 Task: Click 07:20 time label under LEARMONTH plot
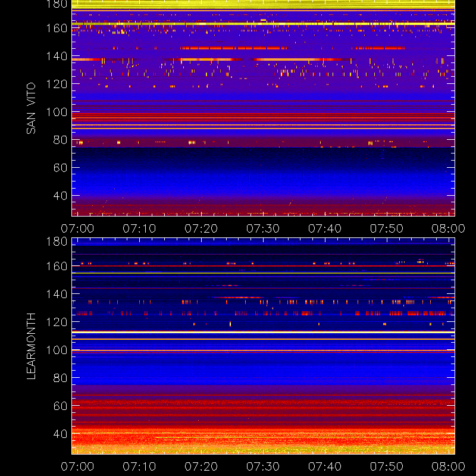[x=201, y=466]
